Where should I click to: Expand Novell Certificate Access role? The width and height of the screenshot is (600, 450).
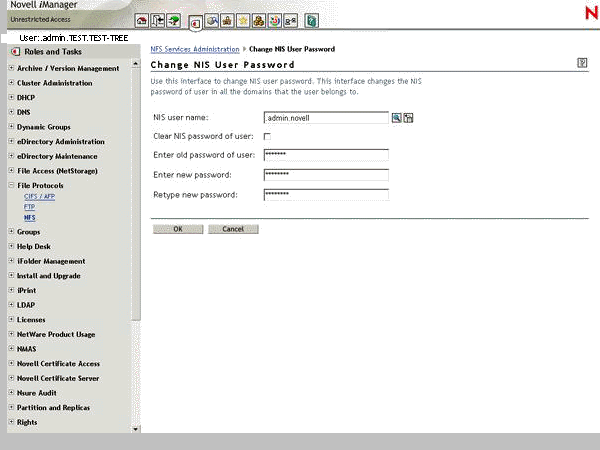(x=11, y=363)
